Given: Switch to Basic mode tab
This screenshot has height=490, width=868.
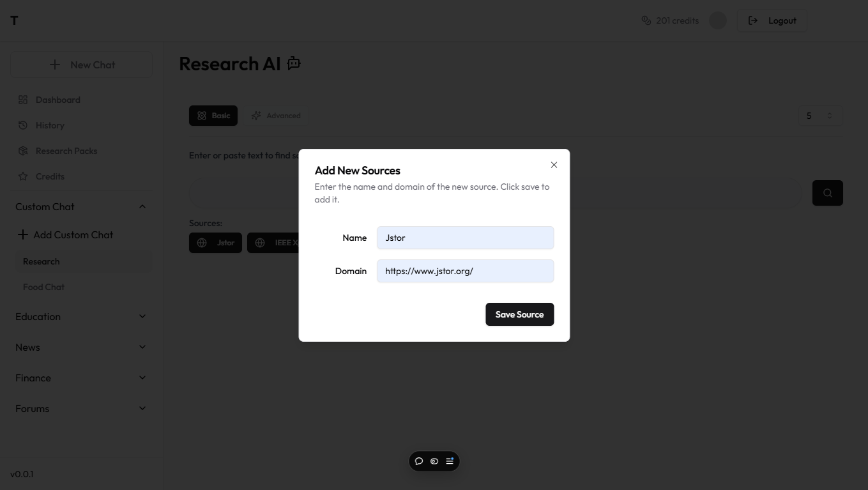Looking at the screenshot, I should coord(213,116).
